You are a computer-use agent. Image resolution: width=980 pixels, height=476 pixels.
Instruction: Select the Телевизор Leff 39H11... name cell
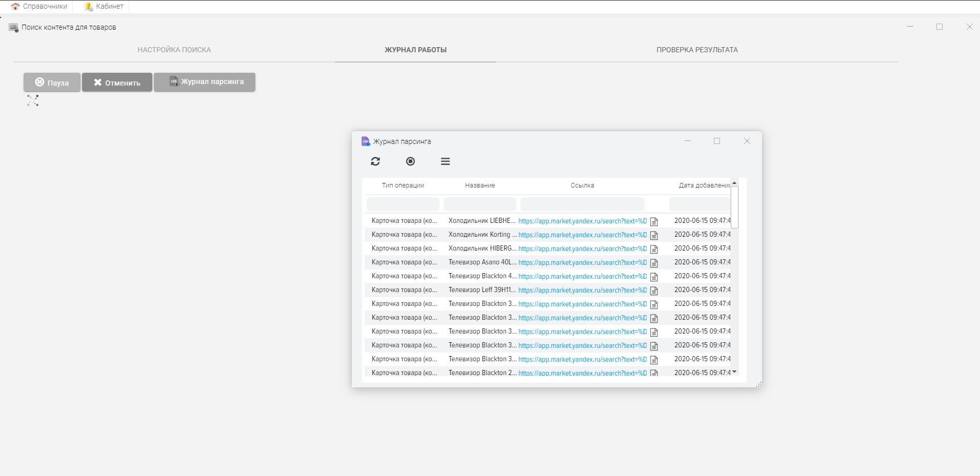482,290
